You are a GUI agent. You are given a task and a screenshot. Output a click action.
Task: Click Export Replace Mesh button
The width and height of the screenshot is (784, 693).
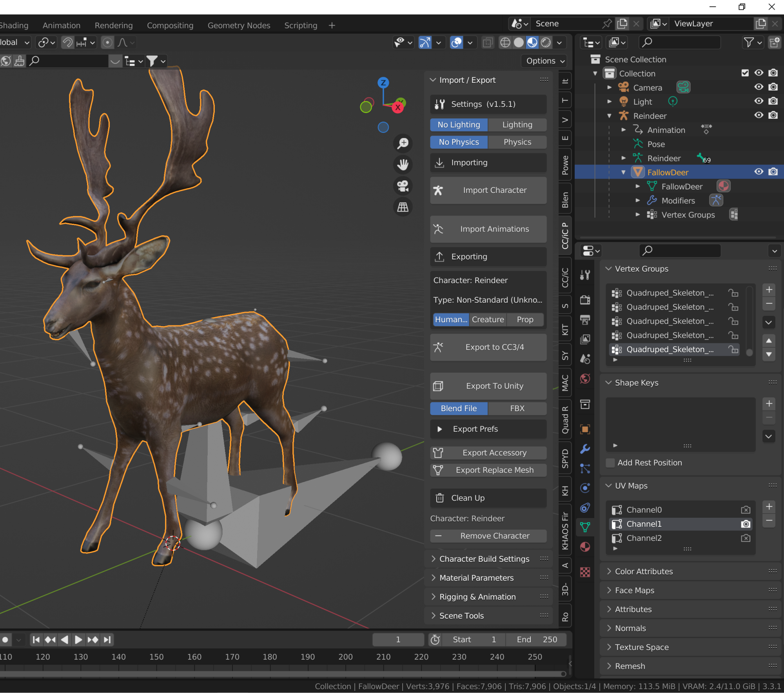tap(488, 470)
